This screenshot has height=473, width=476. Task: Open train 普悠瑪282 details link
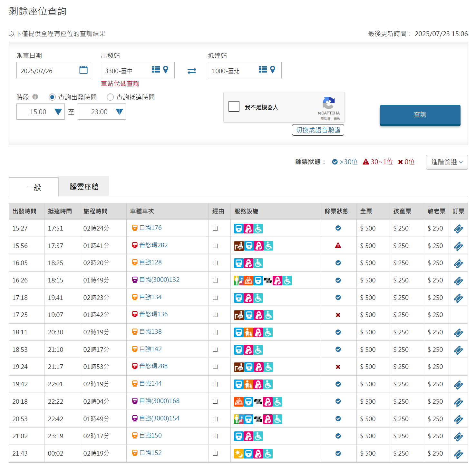click(153, 245)
